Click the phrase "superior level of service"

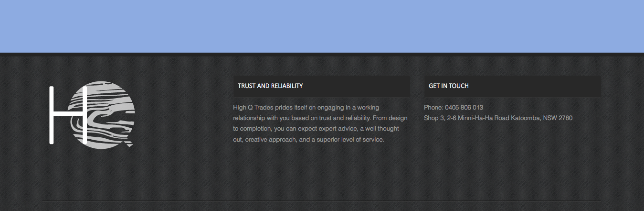350,140
